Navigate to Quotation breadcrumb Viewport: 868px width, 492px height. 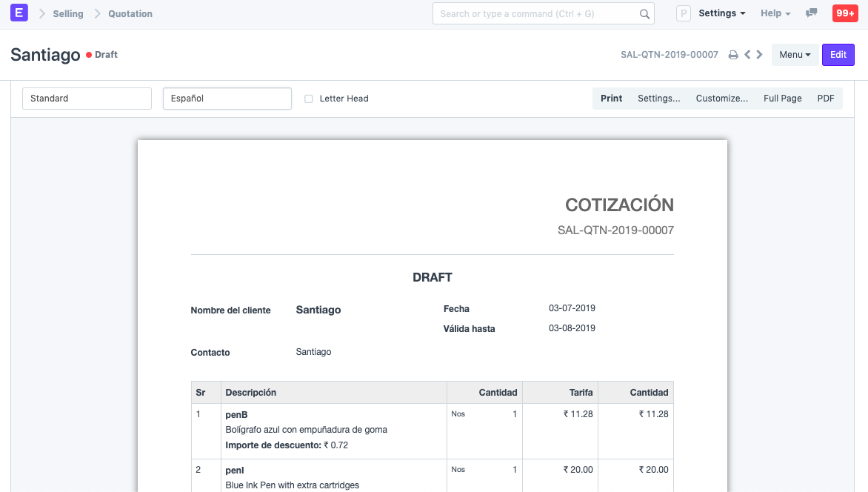click(x=130, y=13)
